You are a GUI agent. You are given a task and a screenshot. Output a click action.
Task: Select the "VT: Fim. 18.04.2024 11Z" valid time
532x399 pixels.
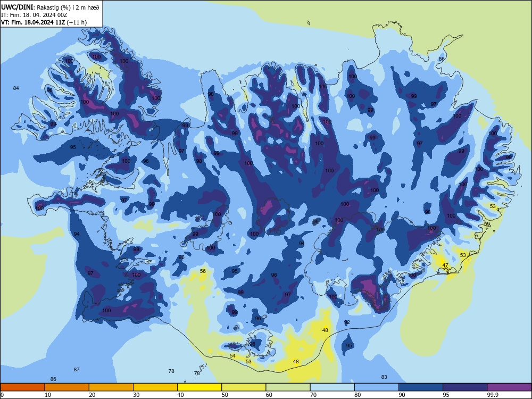33,22
